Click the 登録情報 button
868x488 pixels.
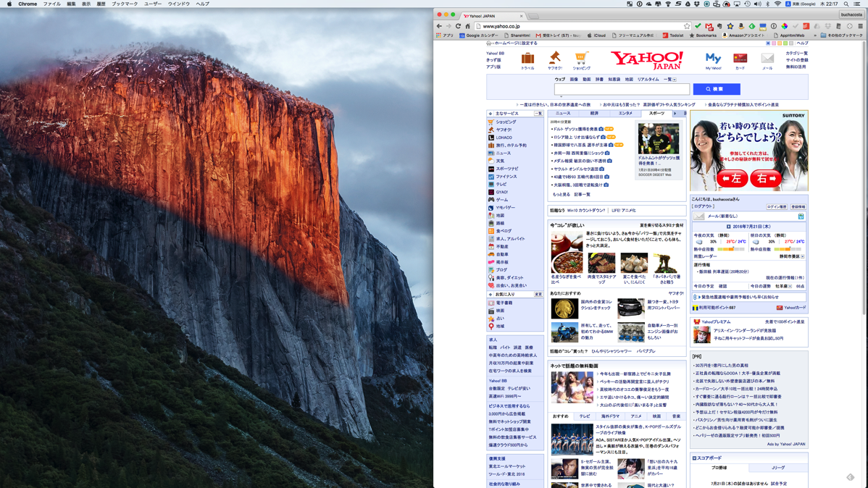[798, 206]
